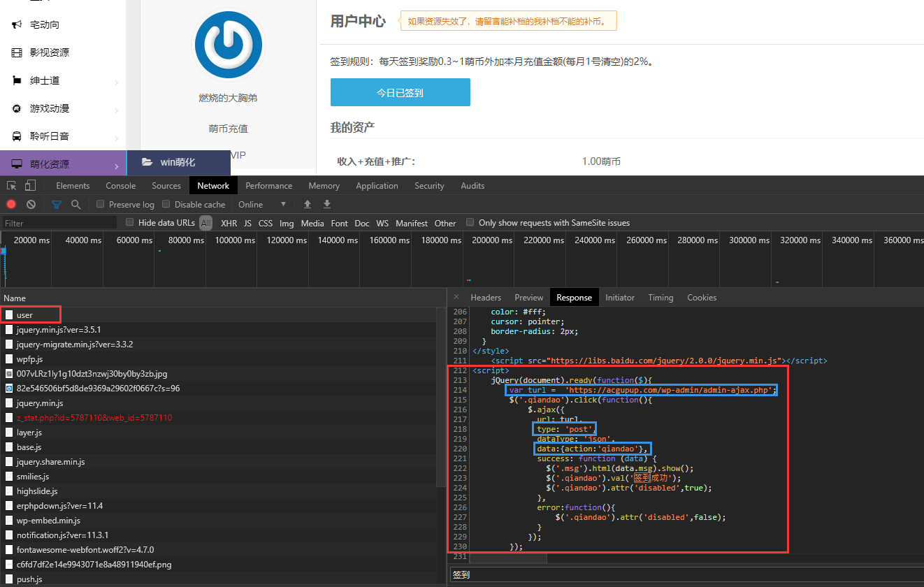
Task: Open the Sources DevTools tab
Action: pyautogui.click(x=166, y=185)
